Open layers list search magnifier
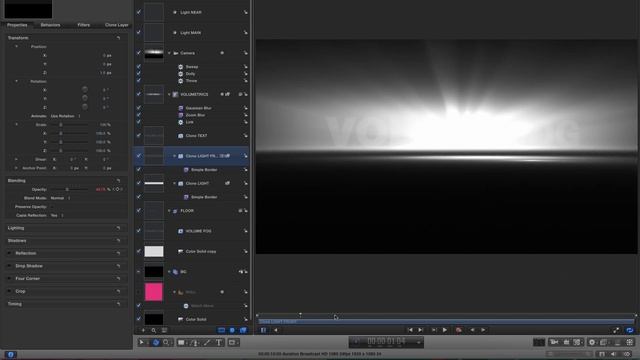This screenshot has height=360, width=640. (153, 330)
